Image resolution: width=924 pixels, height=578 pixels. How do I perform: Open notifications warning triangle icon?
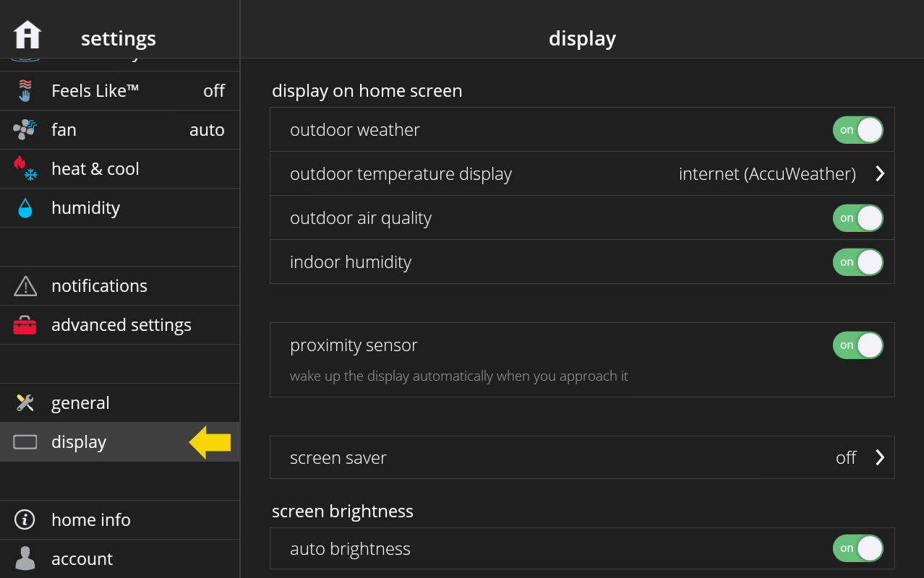25,286
